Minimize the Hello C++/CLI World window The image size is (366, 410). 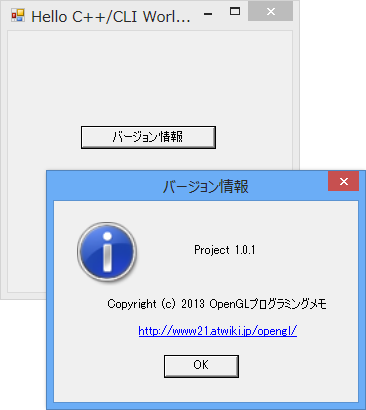[208, 14]
